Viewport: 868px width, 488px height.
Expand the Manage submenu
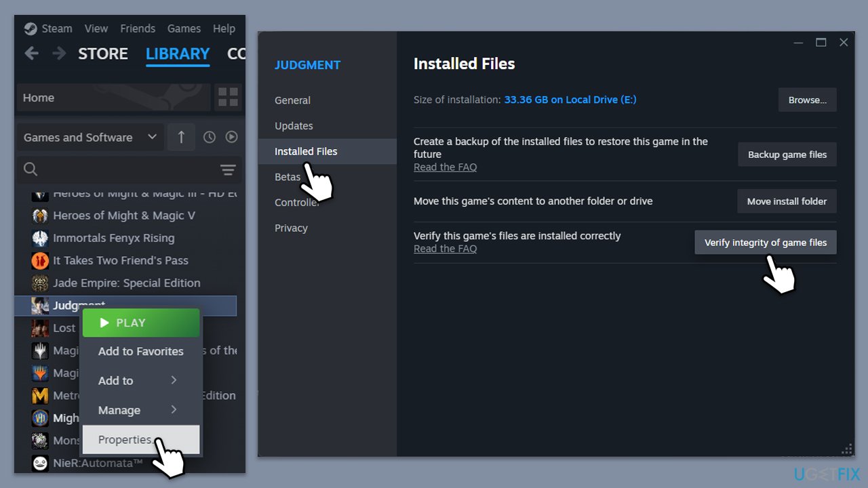point(141,410)
